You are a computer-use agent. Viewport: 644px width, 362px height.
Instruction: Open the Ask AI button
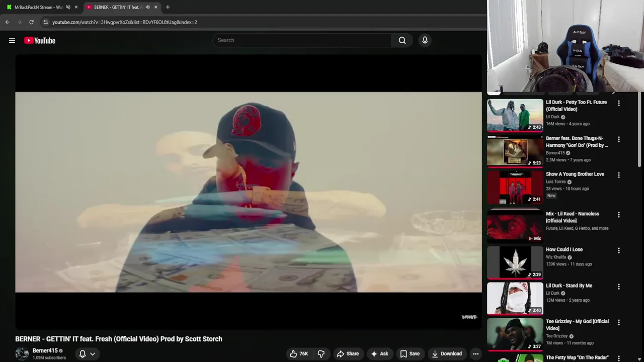379,354
